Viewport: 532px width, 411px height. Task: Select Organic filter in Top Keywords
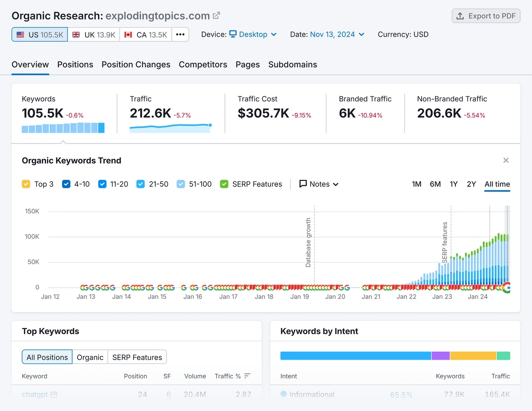coord(90,357)
